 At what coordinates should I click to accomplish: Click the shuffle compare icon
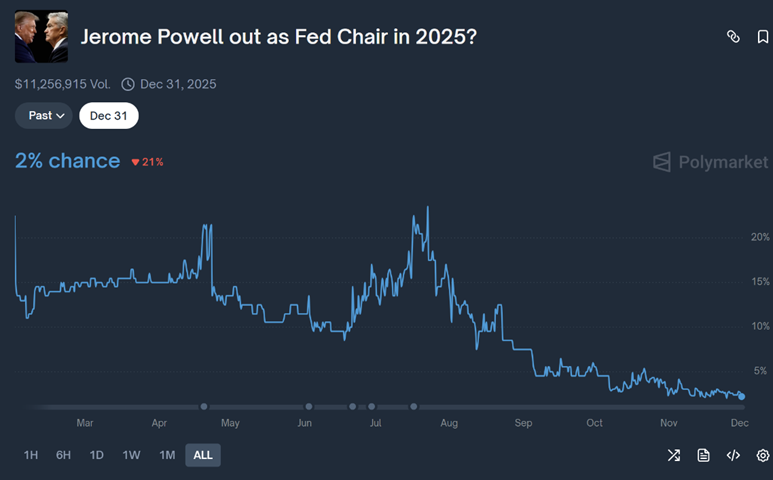(674, 455)
